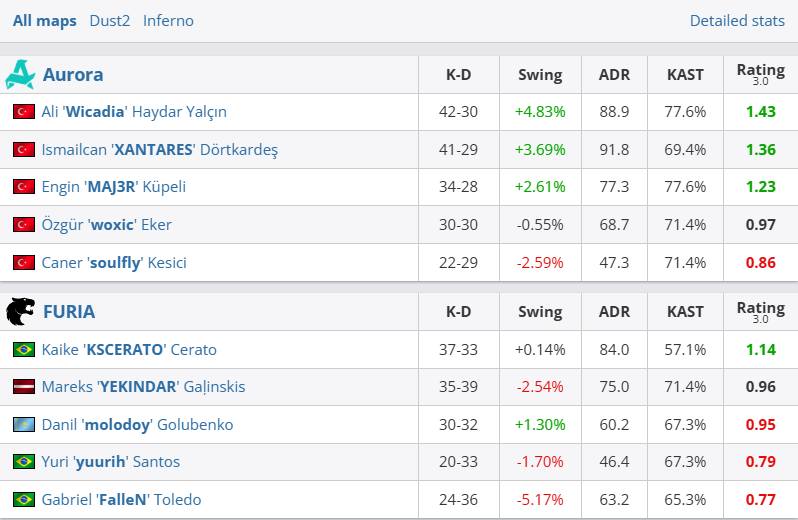Open the Detailed stats link
Screen dimensions: 798x520
(x=737, y=21)
